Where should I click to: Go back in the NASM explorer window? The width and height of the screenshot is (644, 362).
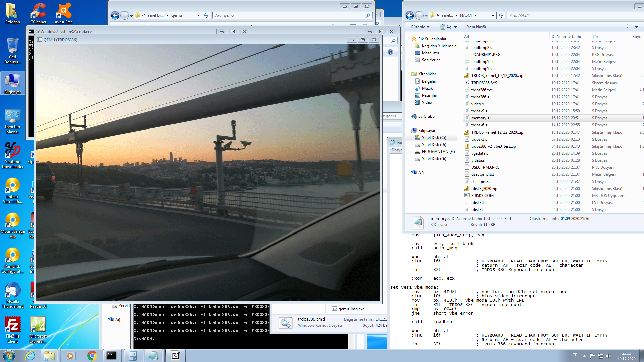pyautogui.click(x=410, y=15)
